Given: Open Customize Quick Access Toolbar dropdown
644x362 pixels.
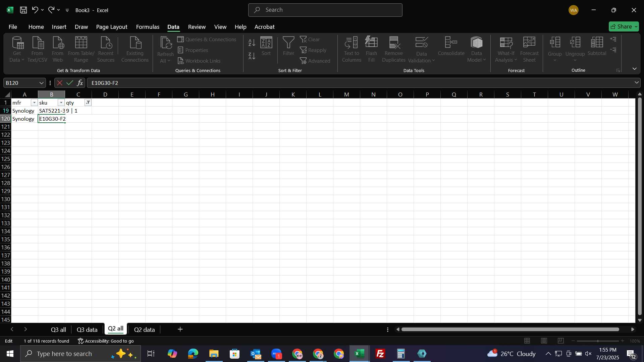Looking at the screenshot, I should tap(67, 10).
